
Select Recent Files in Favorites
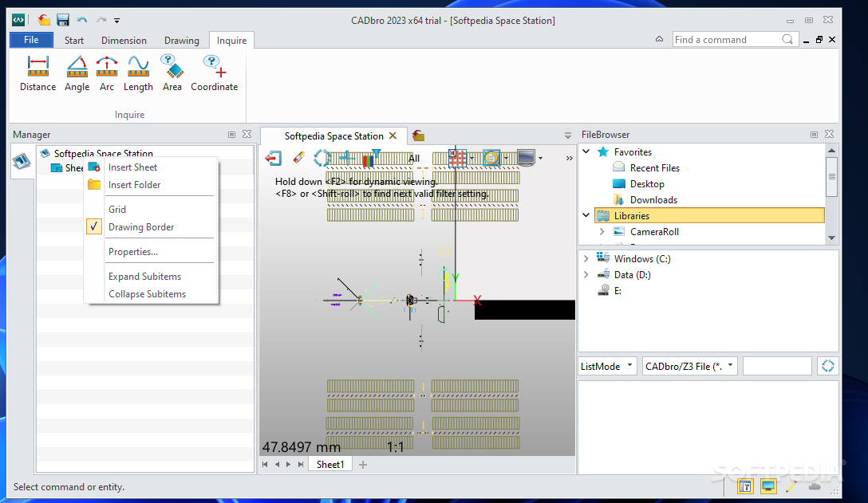654,167
